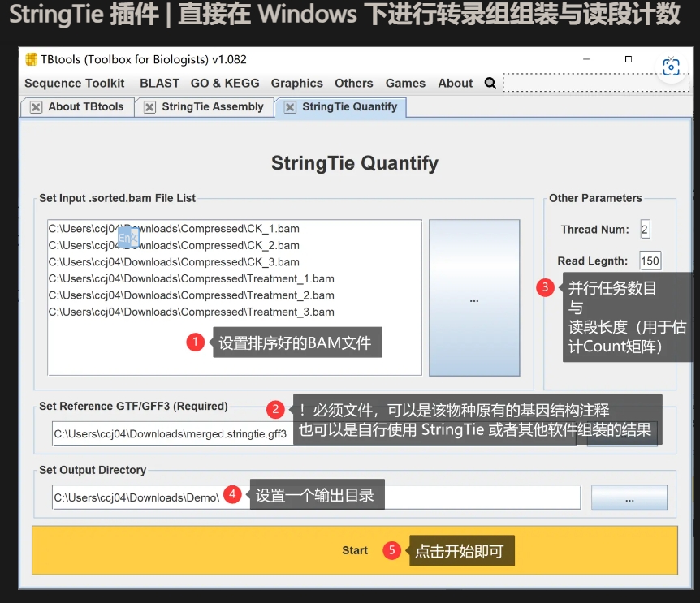Open the Graphics menu
Image resolution: width=700 pixels, height=603 pixels.
pyautogui.click(x=296, y=83)
